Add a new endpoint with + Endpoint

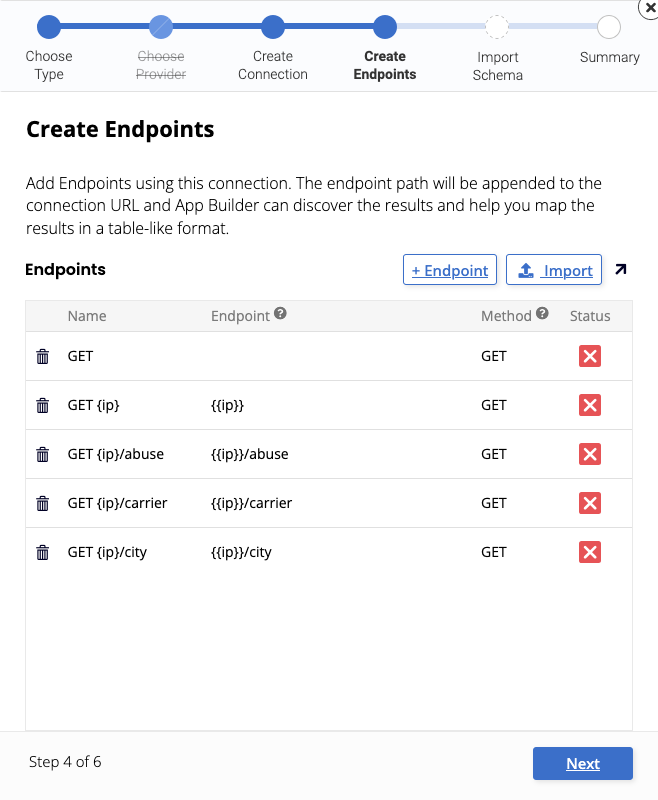[x=449, y=269]
